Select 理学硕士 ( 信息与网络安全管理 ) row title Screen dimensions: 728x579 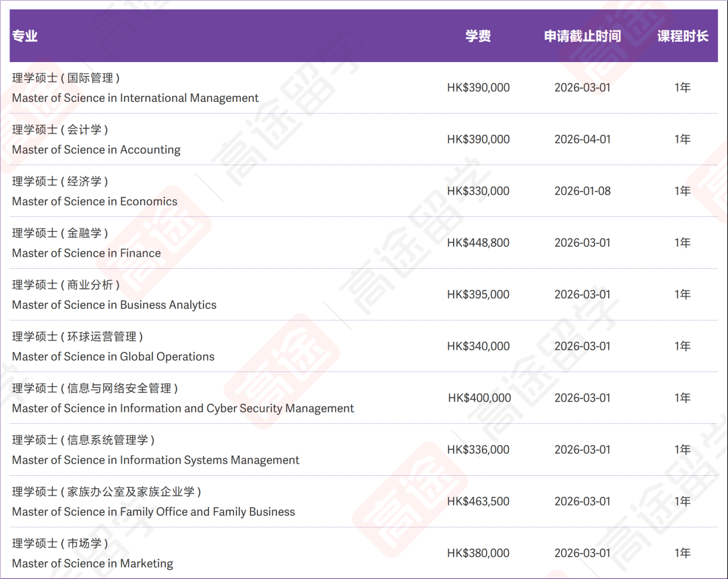pyautogui.click(x=95, y=388)
